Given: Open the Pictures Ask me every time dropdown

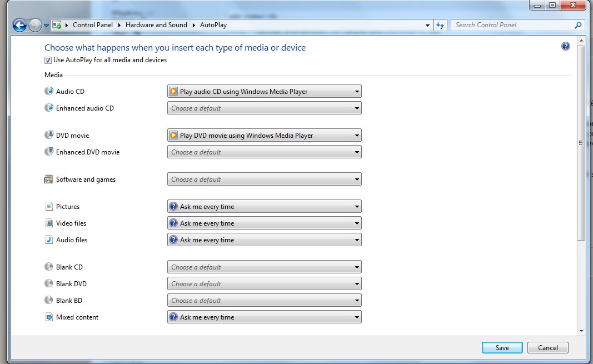Looking at the screenshot, I should [x=265, y=207].
